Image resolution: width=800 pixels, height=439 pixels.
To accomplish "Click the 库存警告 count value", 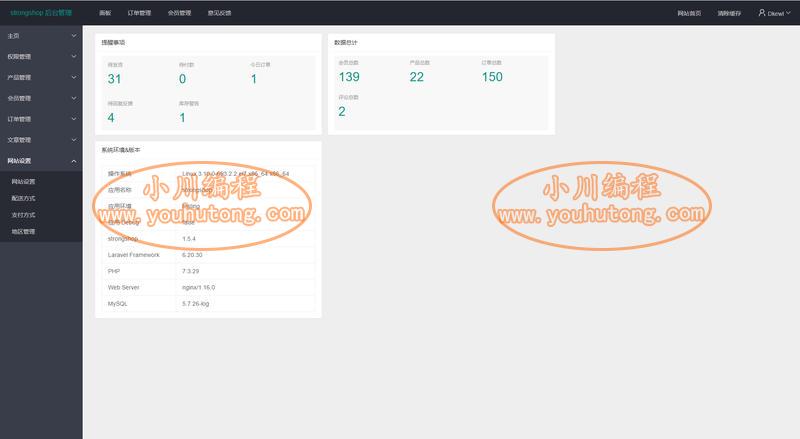I will (182, 118).
